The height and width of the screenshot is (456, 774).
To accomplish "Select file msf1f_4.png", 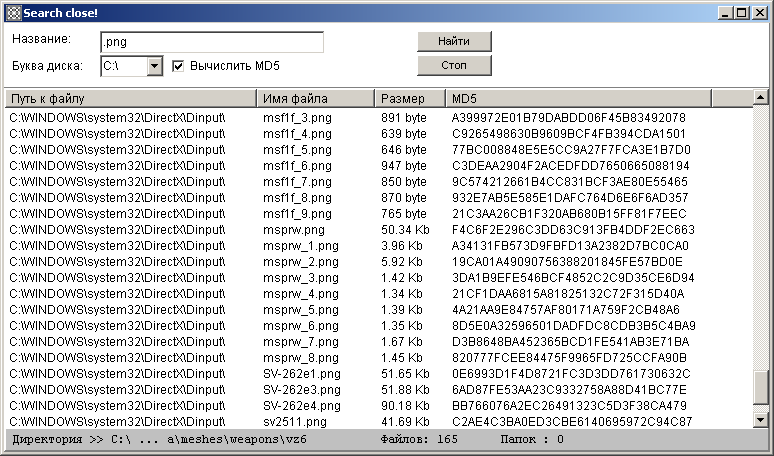I will pyautogui.click(x=297, y=134).
